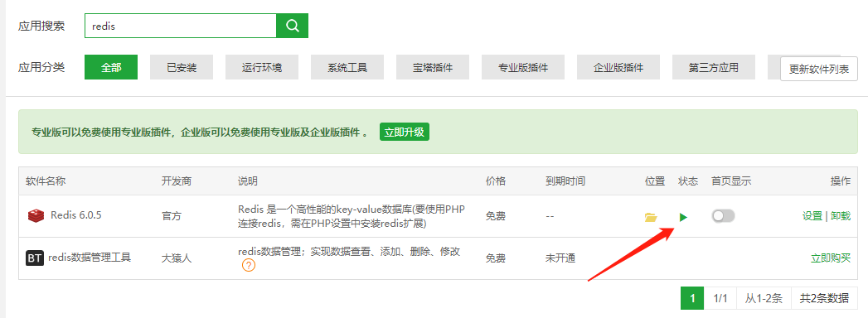Focus the 应用搜索 input containing redis

click(x=181, y=26)
